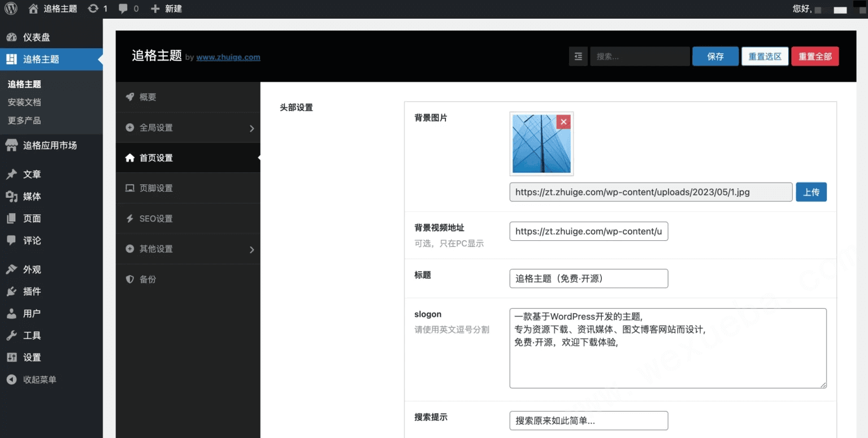
Task: Click the red 重置全部 button
Action: [x=815, y=57]
